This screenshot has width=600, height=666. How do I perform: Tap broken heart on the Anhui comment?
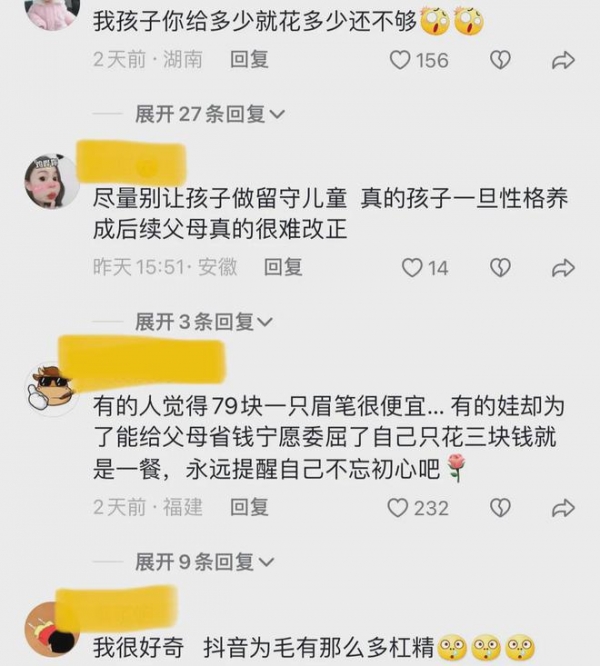pyautogui.click(x=500, y=268)
